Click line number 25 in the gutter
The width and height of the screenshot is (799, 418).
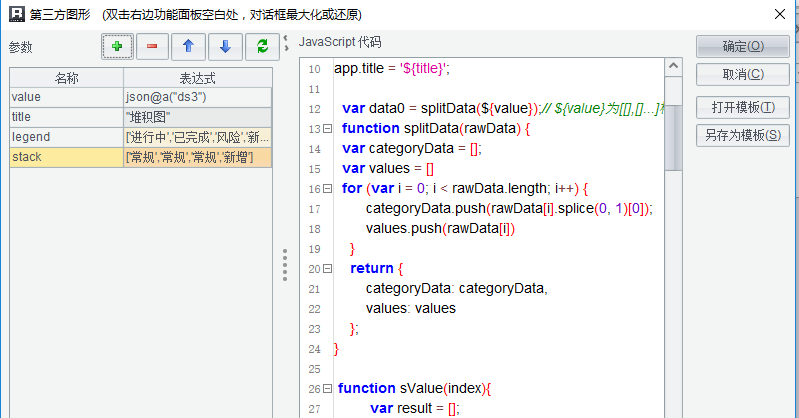314,369
